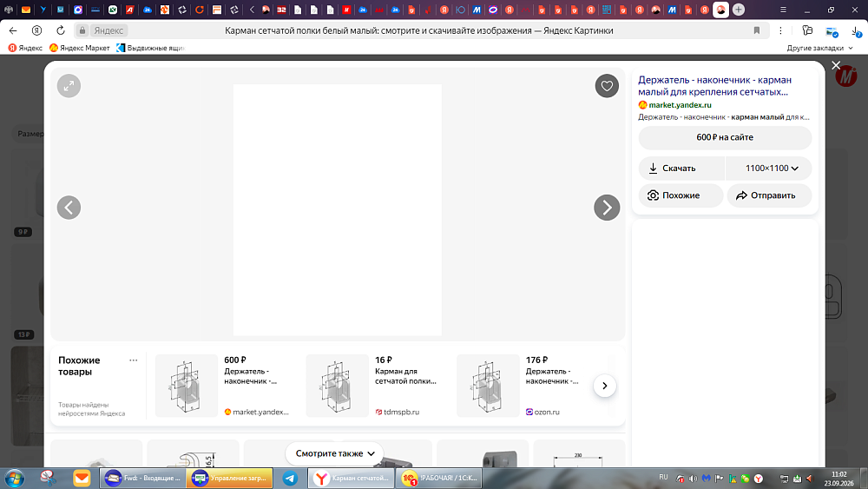Open the 'Выдвижные ящи' bookmark
868x489 pixels.
[150, 48]
